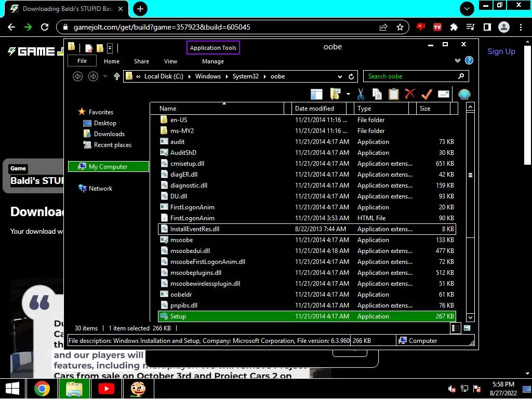Click Sign Up link on Game Jolt

point(501,51)
